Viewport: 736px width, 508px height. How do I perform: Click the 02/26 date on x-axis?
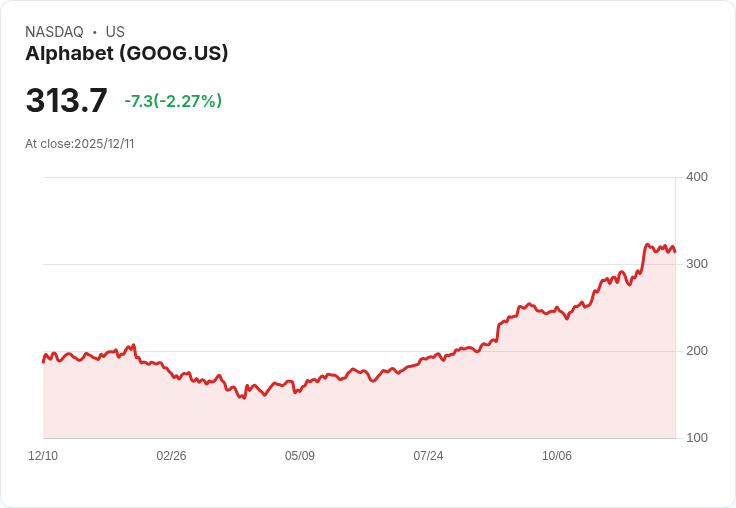171,456
